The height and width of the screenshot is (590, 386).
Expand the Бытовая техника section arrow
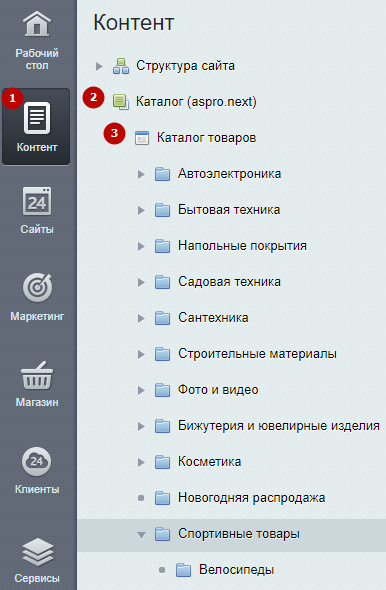click(141, 210)
